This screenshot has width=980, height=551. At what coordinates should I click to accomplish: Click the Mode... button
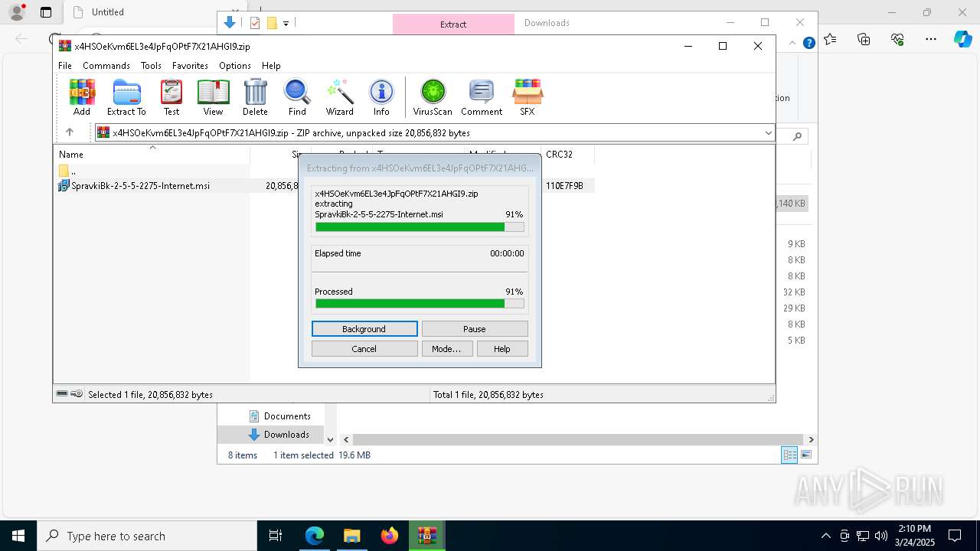(446, 349)
